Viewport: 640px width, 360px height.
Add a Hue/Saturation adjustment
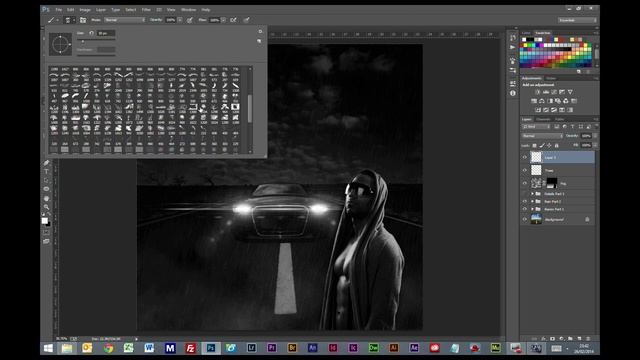[534, 101]
